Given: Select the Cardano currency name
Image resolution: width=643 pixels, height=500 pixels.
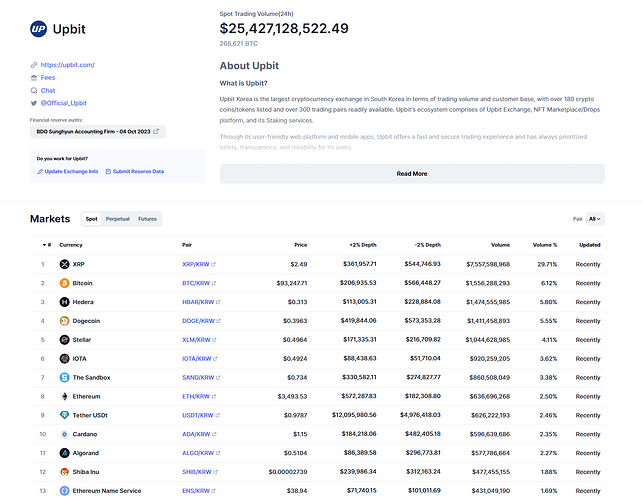Looking at the screenshot, I should pos(85,434).
